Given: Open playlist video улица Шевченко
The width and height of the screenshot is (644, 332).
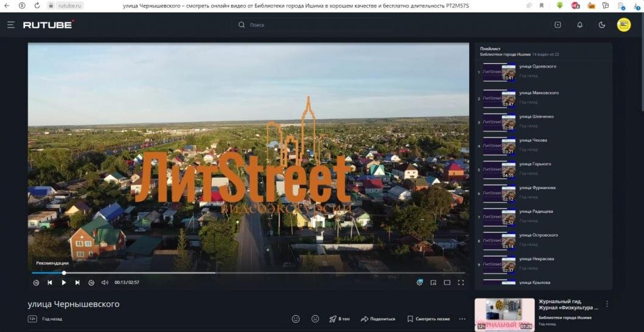Looking at the screenshot, I should [x=536, y=117].
